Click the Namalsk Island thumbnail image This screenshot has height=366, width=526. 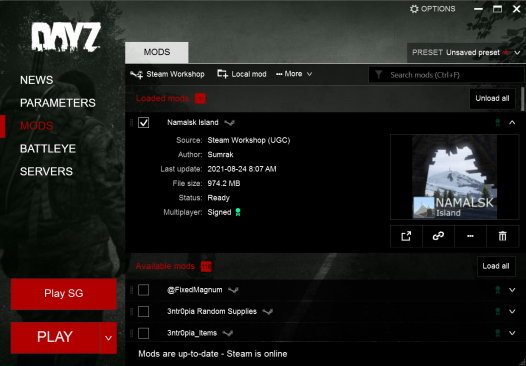(455, 177)
